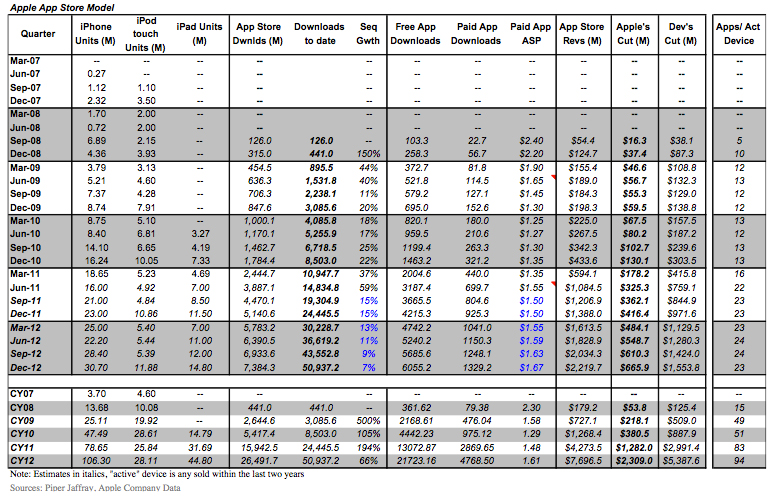The height and width of the screenshot is (501, 775).
Task: Click the blue Dec-11 paid ASP '$1.50'
Action: [531, 314]
